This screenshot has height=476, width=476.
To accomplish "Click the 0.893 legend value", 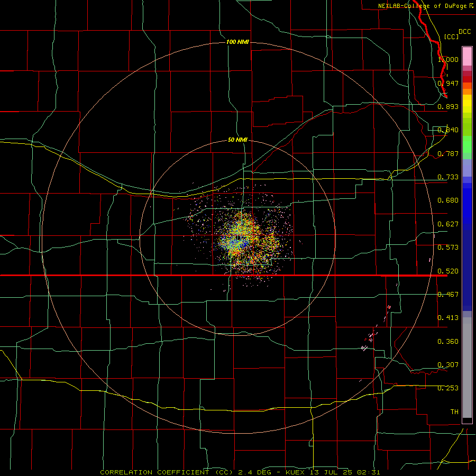I will (x=448, y=106).
